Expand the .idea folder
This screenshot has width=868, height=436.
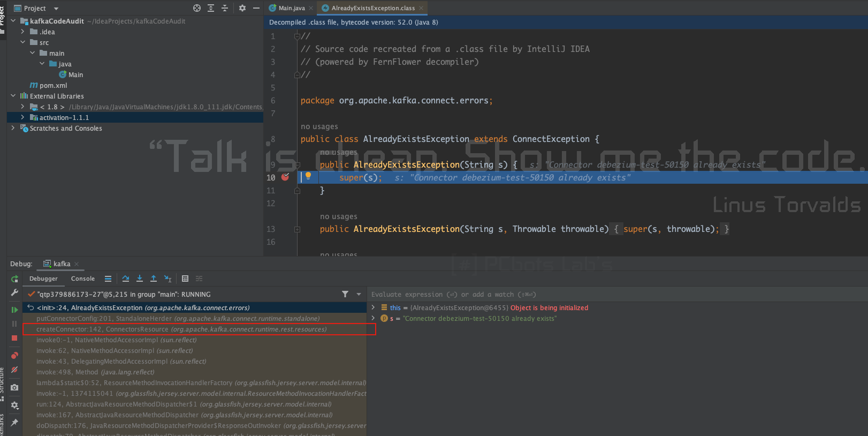pos(22,32)
